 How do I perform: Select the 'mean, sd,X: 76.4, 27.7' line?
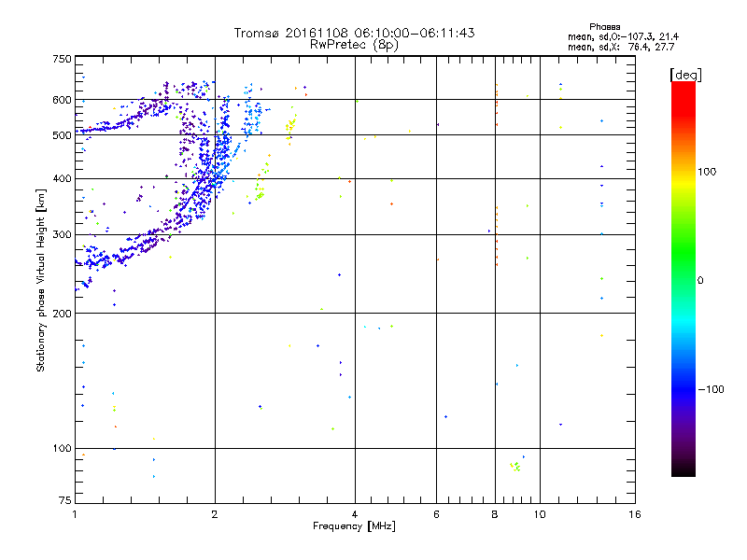click(621, 47)
